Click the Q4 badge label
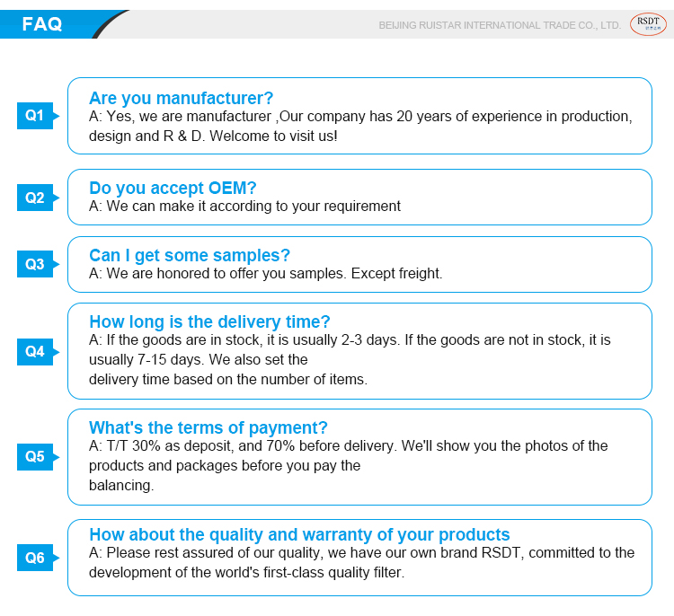674x616 pixels. click(x=35, y=351)
